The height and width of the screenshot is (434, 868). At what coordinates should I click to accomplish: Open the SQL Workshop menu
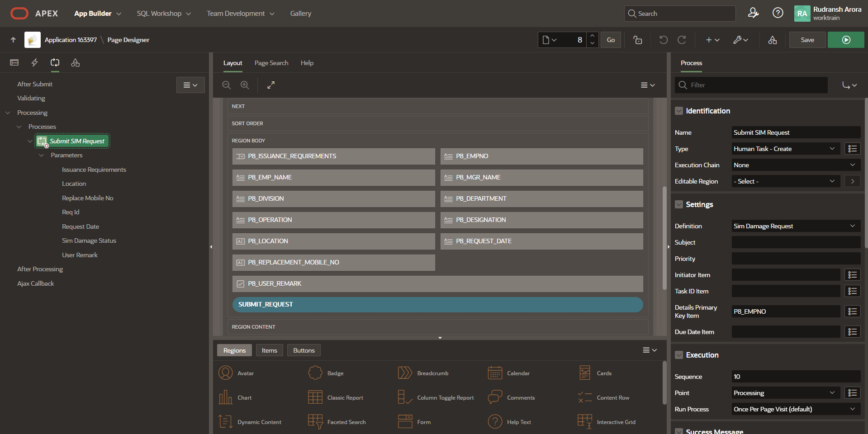coord(164,14)
